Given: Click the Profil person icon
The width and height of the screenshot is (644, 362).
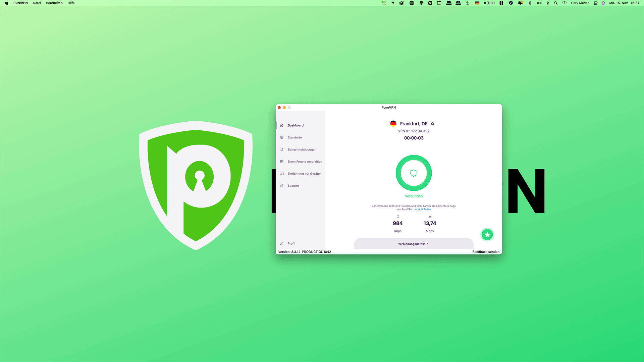Looking at the screenshot, I should coord(282,244).
